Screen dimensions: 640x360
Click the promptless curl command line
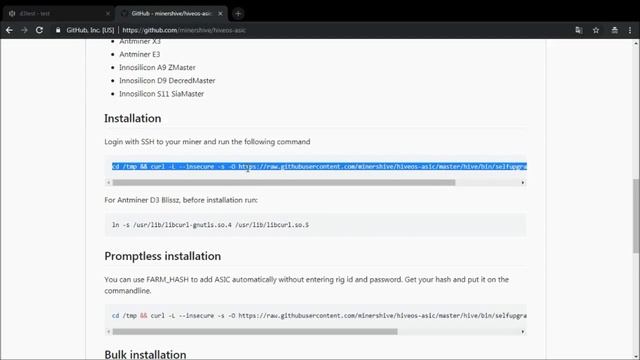tap(319, 316)
